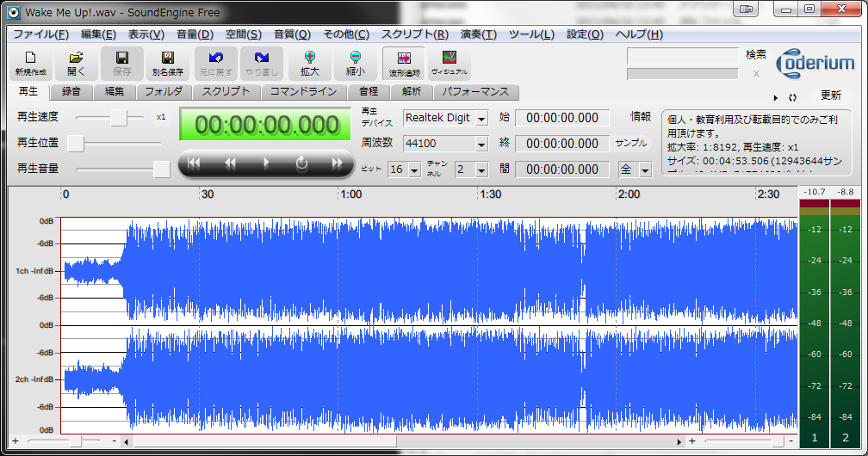Viewport: 868px width, 456px height.
Task: Click the small right-arrow next to 更新
Action: (776, 97)
